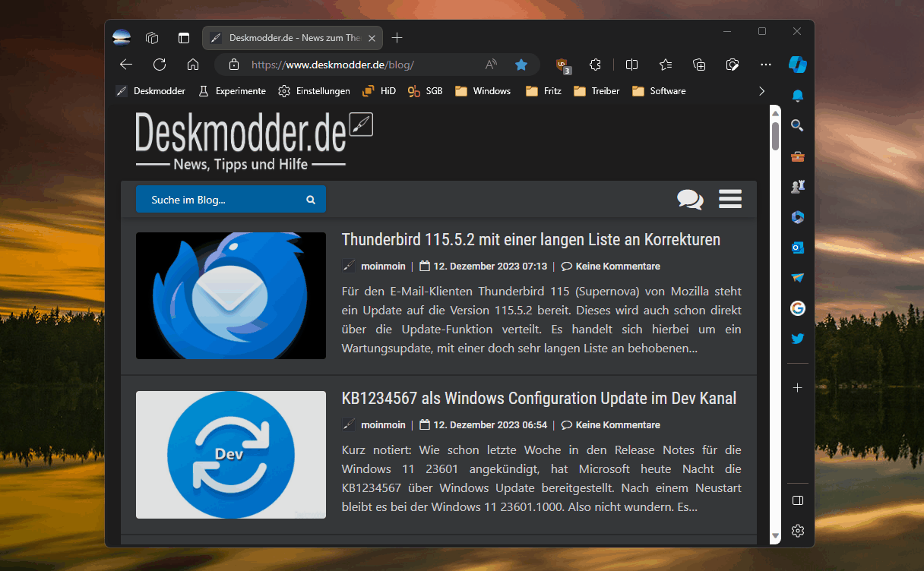Submit blog search magnifier icon
Viewport: 924px width, 571px height.
(311, 200)
